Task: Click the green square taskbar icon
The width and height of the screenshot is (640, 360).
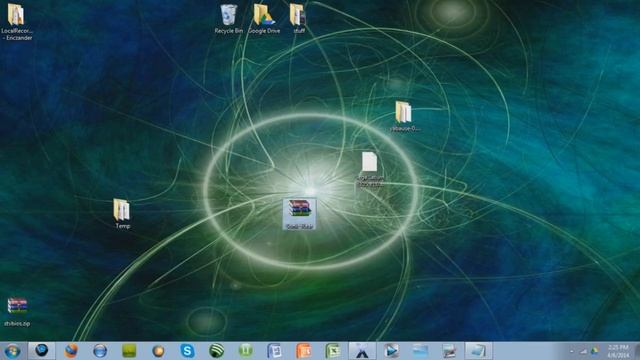Action: coord(129,351)
